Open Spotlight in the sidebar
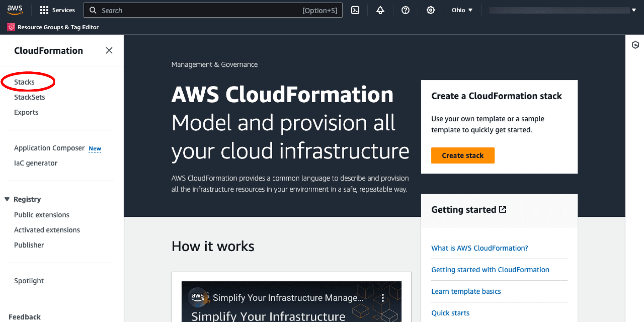Screen dimensions: 644x322 coord(29,281)
